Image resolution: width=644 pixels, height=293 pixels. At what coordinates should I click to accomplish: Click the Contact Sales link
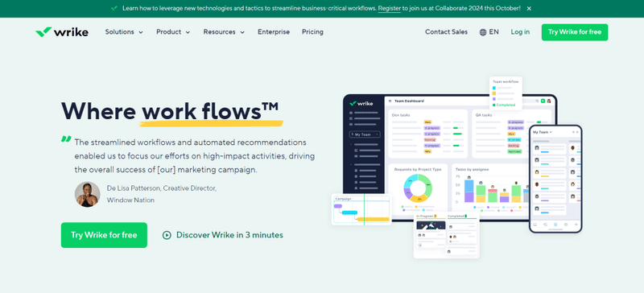[446, 32]
